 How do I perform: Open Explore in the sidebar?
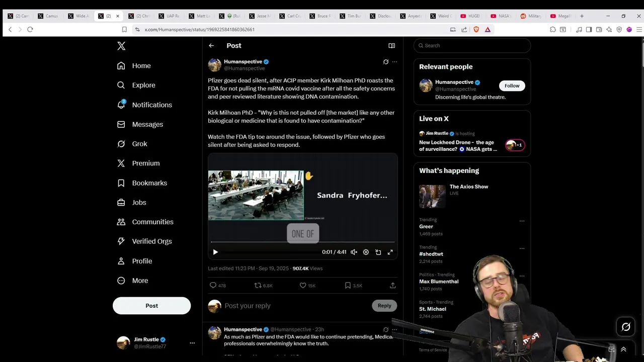point(136,85)
